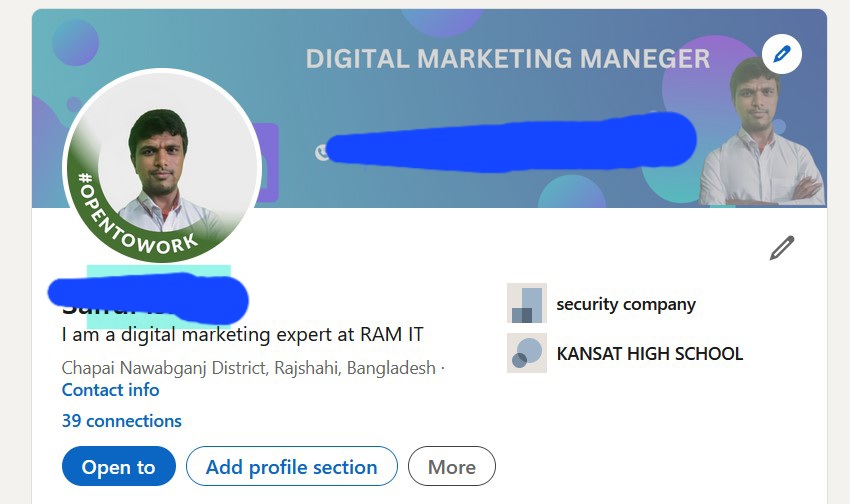Click the KANSAT HIGH SCHOOL logo icon
The height and width of the screenshot is (504, 850).
click(x=527, y=353)
